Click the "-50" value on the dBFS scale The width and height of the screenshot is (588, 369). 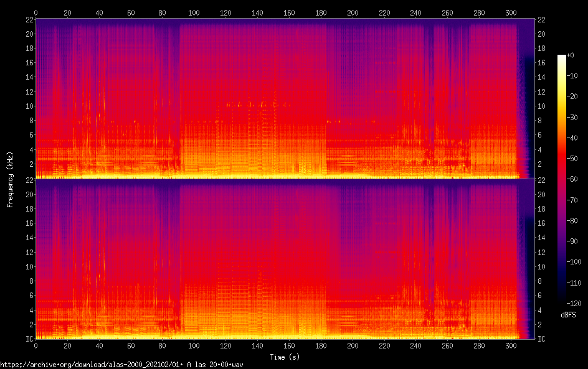point(572,159)
